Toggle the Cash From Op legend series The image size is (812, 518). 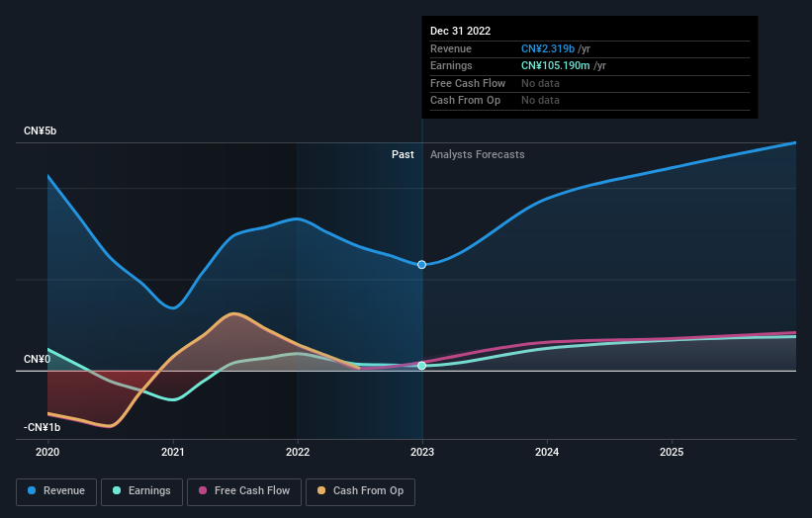click(360, 491)
